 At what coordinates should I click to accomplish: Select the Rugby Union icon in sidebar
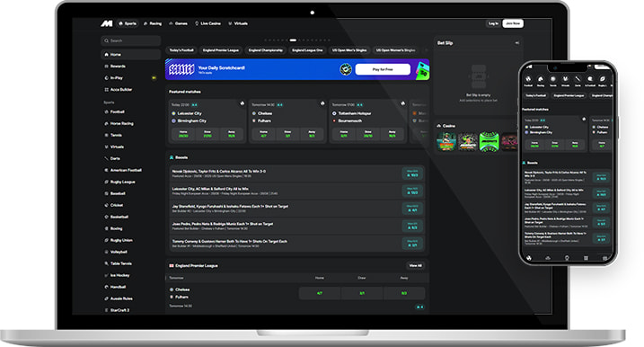coord(106,240)
